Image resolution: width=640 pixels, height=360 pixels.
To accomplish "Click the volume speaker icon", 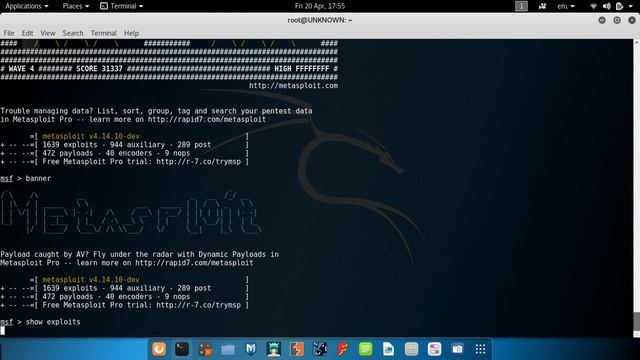I will (607, 6).
